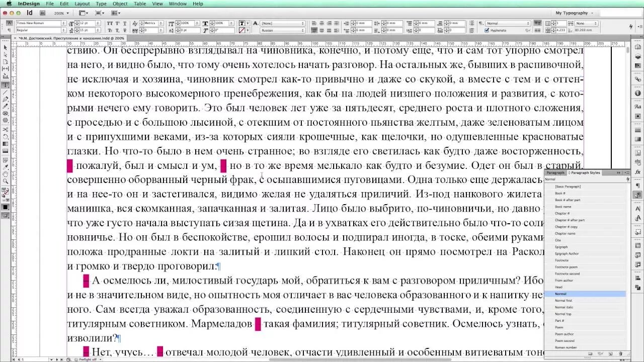This screenshot has height=362, width=644.
Task: Select the Selection tool arrow
Action: 6,47
